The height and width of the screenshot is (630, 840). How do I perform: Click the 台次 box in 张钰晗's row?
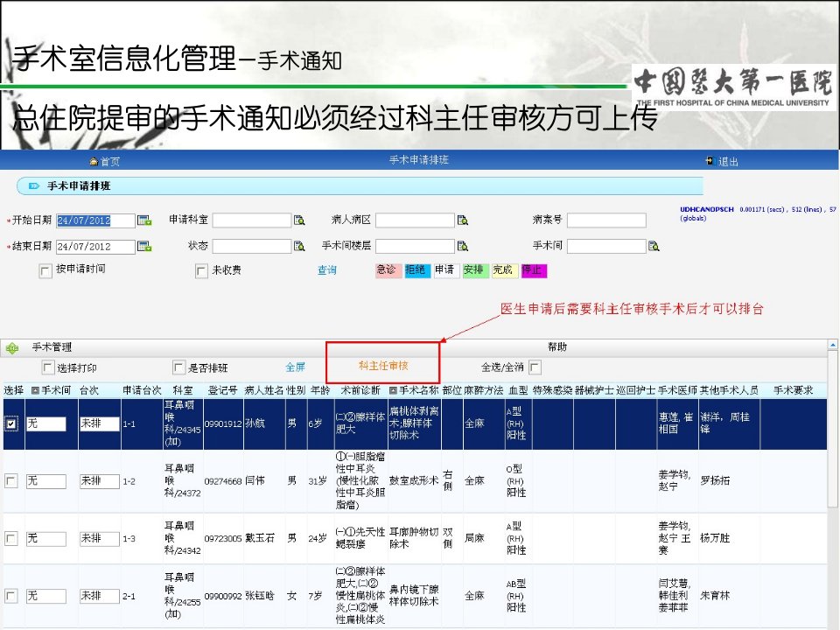[x=100, y=596]
